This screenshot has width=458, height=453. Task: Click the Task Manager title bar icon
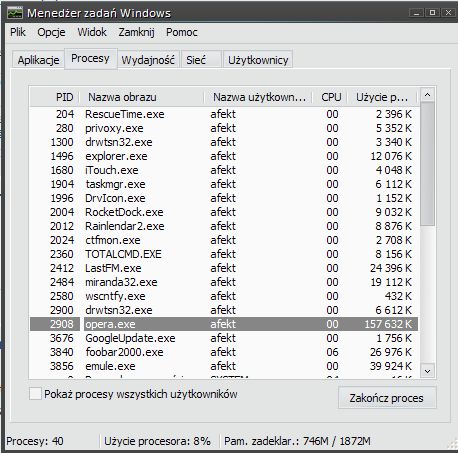point(15,13)
